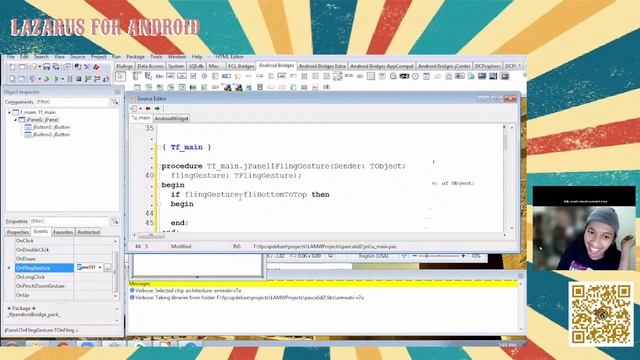Viewport: 640px width, 360px height.
Task: Click the Source Editor jump forward green arrow
Action: tap(157, 109)
